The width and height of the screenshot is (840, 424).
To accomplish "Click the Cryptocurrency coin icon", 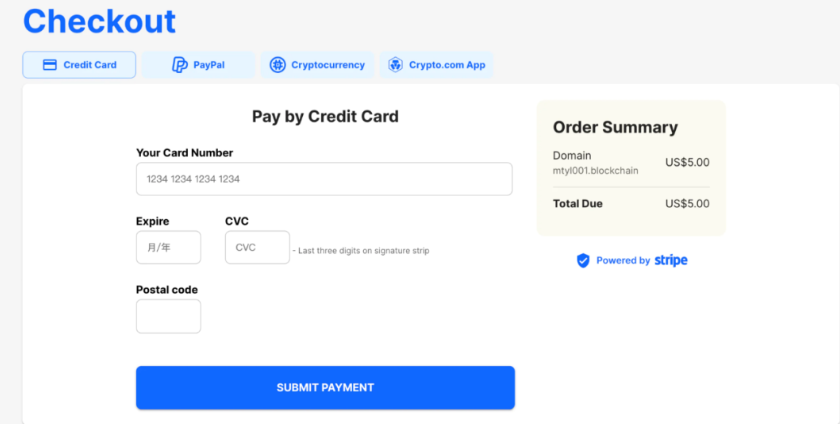I will tap(278, 65).
